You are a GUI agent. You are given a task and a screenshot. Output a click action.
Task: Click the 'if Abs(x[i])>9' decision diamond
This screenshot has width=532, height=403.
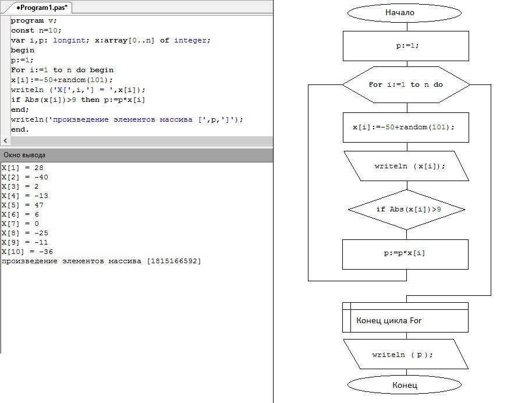click(x=406, y=210)
